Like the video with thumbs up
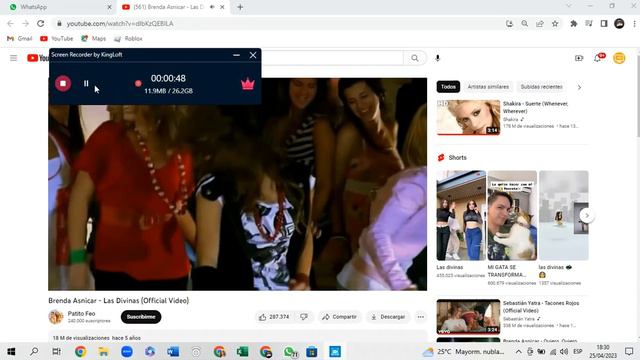 (x=275, y=317)
